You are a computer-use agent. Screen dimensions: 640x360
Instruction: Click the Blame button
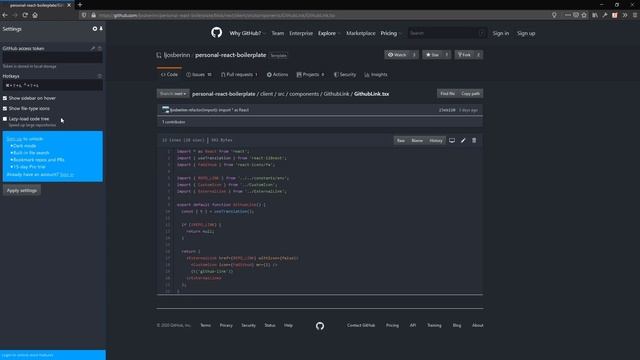tap(417, 140)
